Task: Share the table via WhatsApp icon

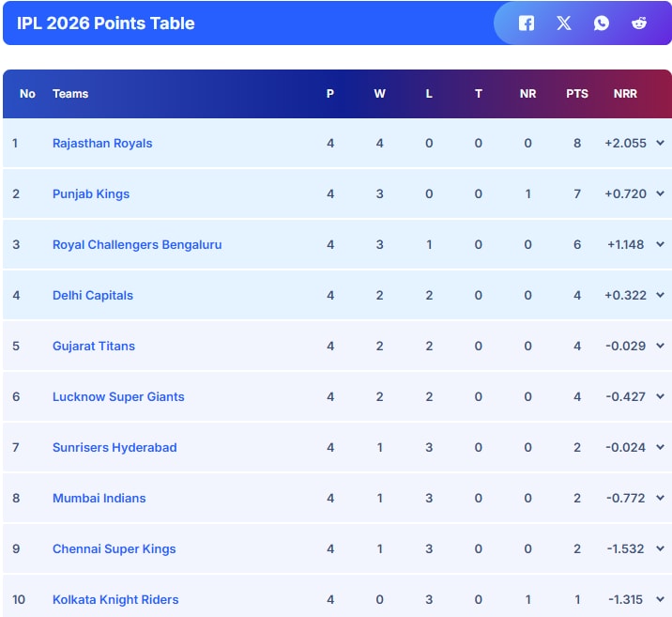Action: click(602, 23)
